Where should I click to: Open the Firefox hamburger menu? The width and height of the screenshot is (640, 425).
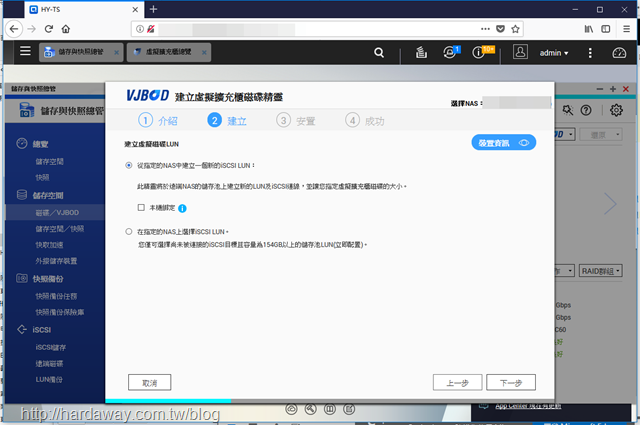tap(626, 29)
